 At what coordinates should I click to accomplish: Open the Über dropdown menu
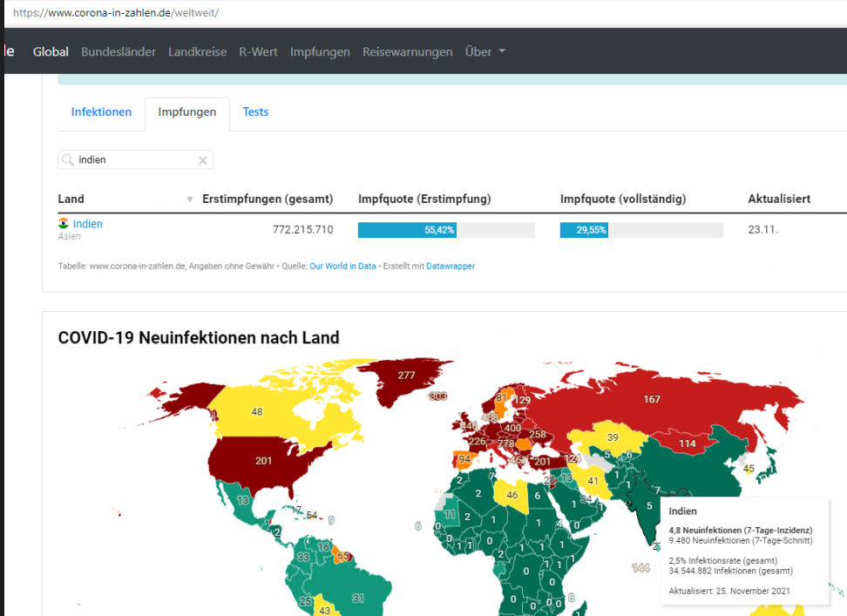point(484,51)
